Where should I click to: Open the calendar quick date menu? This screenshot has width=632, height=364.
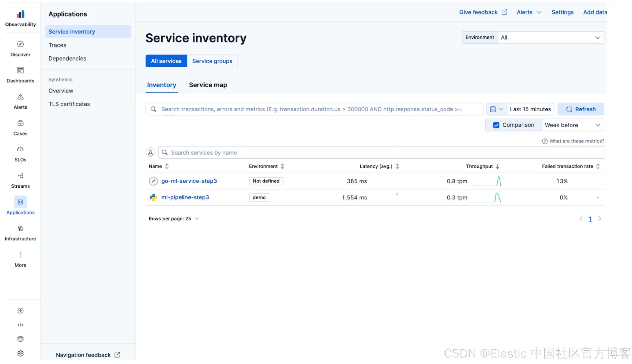496,109
